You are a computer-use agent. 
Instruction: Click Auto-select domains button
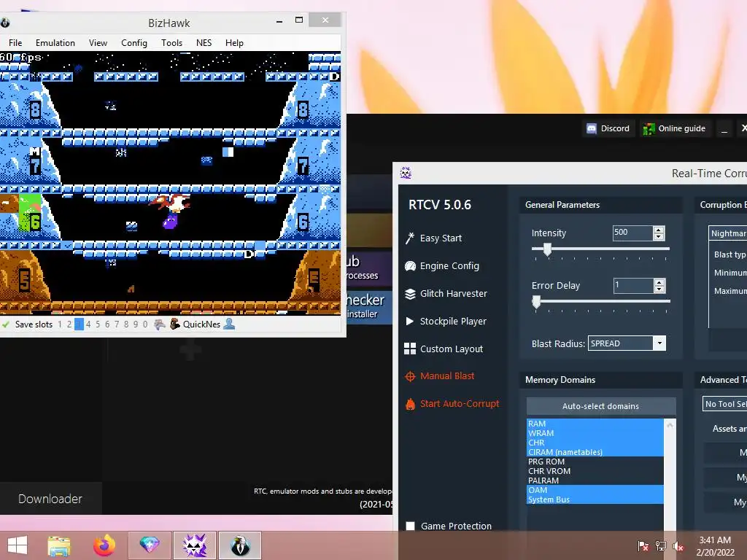pos(601,406)
